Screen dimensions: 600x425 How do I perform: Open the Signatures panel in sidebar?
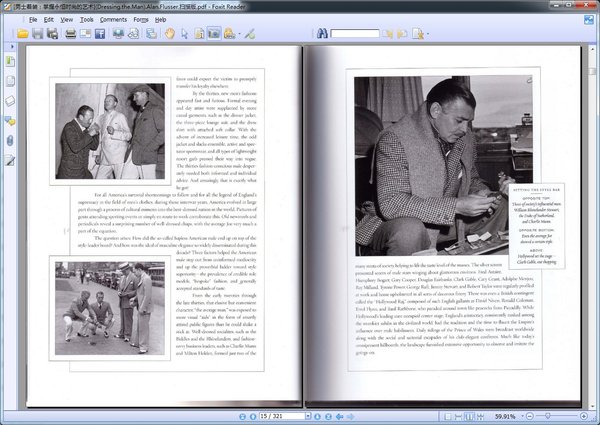point(9,159)
